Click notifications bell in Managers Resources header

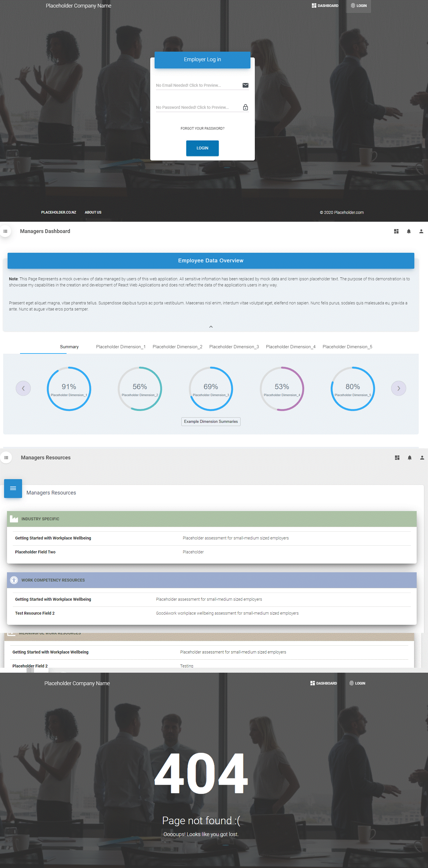(409, 458)
